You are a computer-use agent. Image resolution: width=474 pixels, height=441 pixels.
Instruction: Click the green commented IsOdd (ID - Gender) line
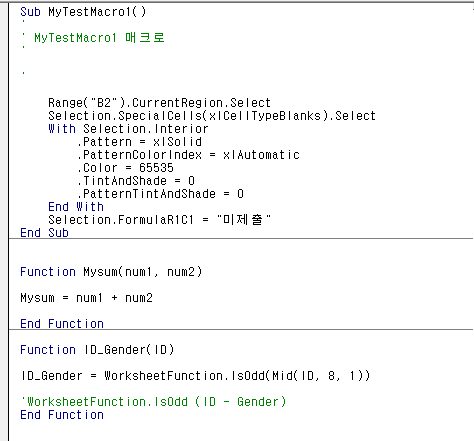[153, 402]
